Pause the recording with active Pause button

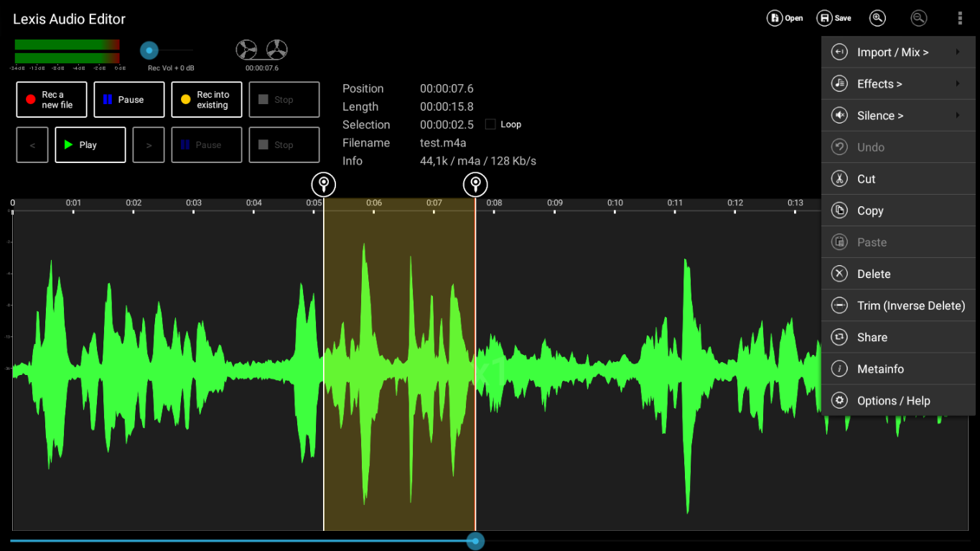(x=129, y=100)
